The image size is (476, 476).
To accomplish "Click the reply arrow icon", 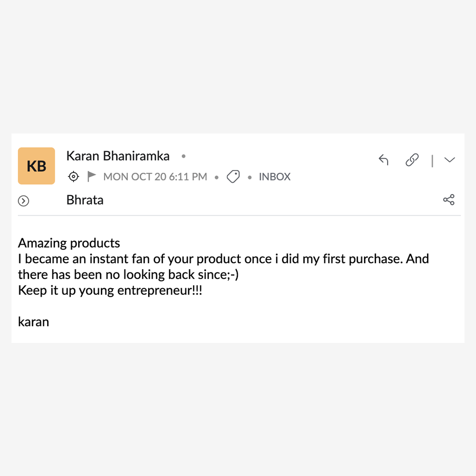I will pos(383,160).
